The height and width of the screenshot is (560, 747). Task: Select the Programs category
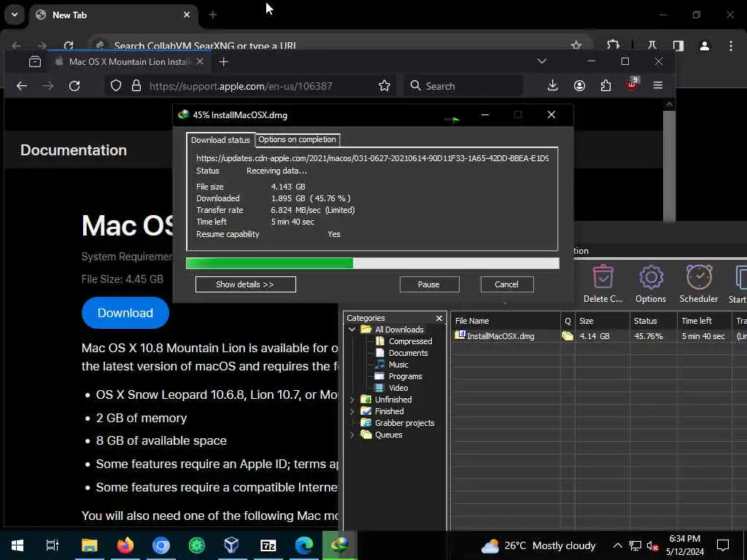pos(405,376)
